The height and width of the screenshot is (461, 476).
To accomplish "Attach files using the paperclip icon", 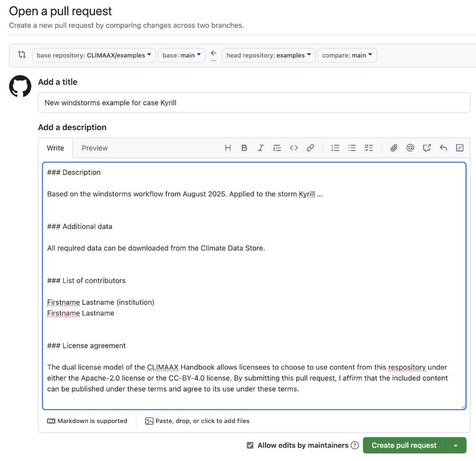I will coord(394,148).
